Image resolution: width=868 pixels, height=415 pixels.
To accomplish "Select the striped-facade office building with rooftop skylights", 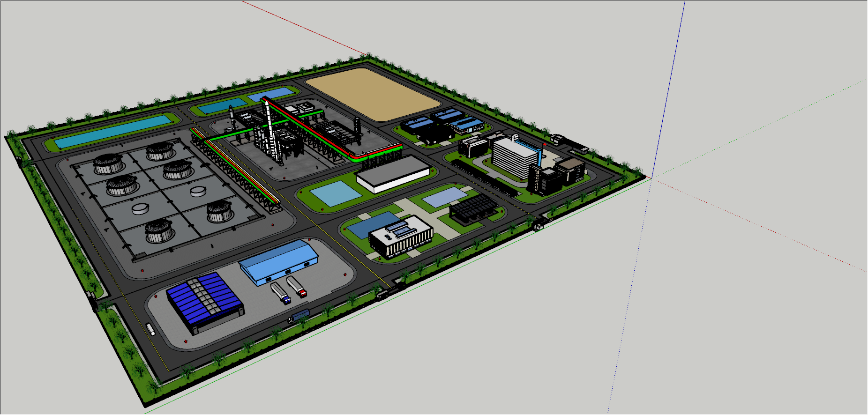I will [x=401, y=237].
